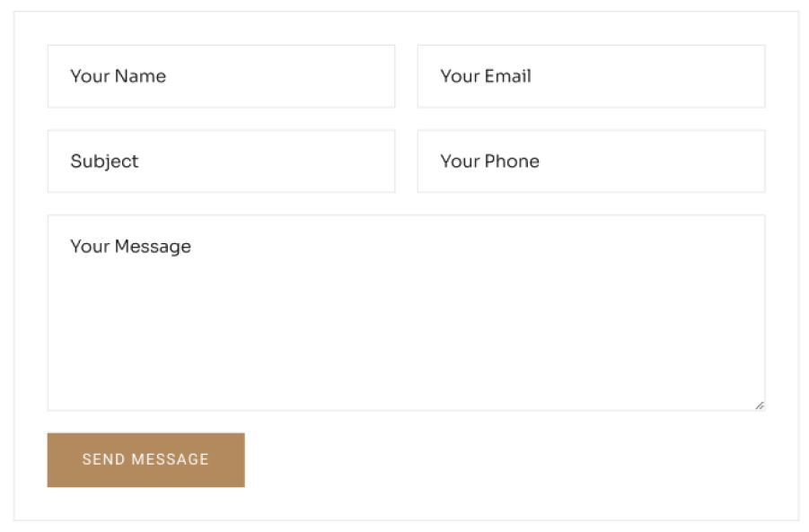Click the Your Name input field
809x532 pixels.
(221, 76)
